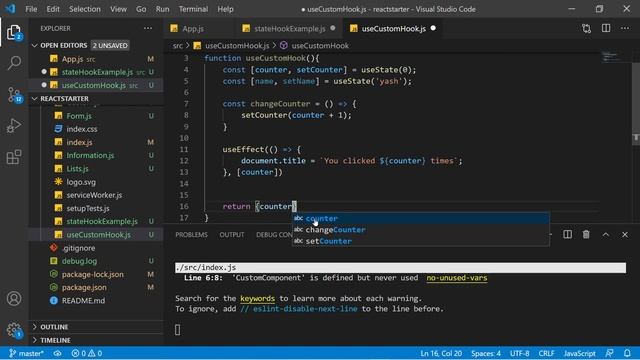Open File menu
The width and height of the screenshot is (640, 360).
click(x=31, y=9)
